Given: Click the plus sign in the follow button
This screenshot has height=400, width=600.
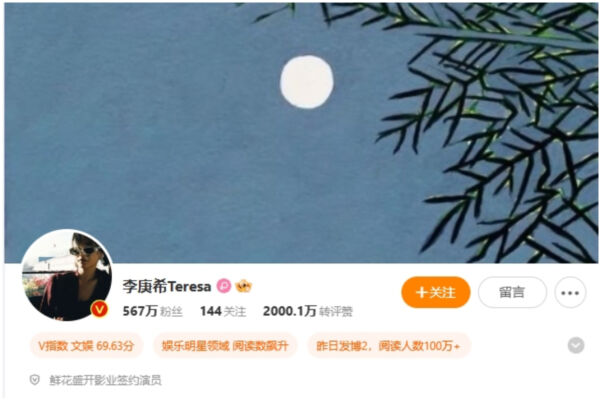Looking at the screenshot, I should click(421, 292).
